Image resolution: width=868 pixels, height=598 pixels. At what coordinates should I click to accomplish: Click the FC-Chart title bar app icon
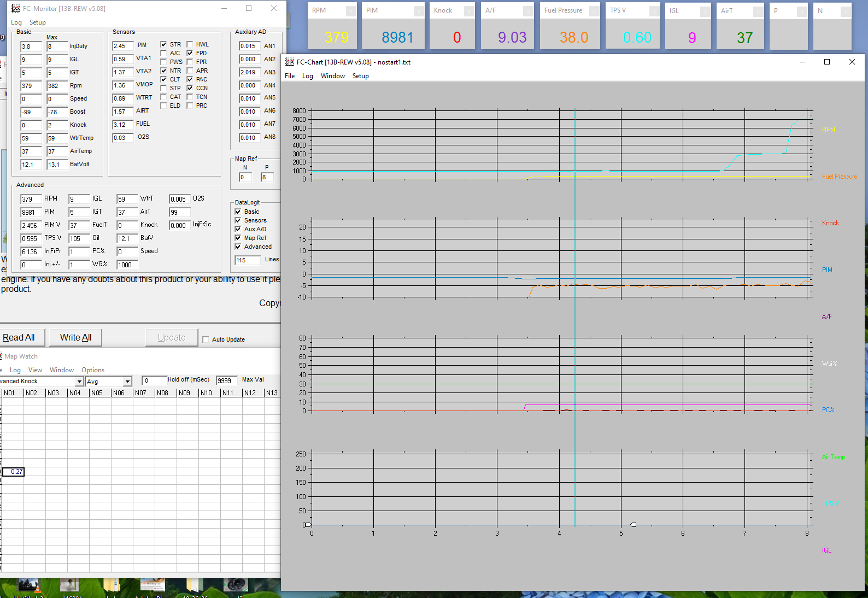pyautogui.click(x=290, y=62)
